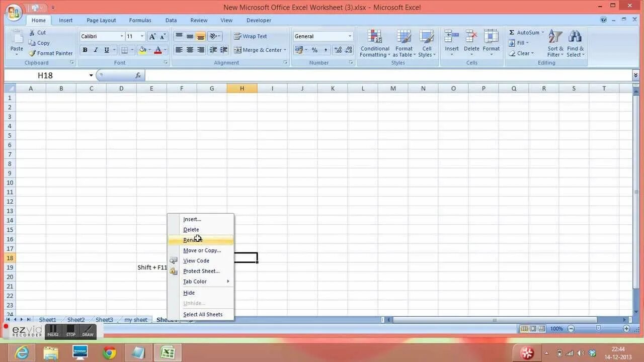The width and height of the screenshot is (644, 362).
Task: Click the zoom slider handle
Action: tap(598, 328)
